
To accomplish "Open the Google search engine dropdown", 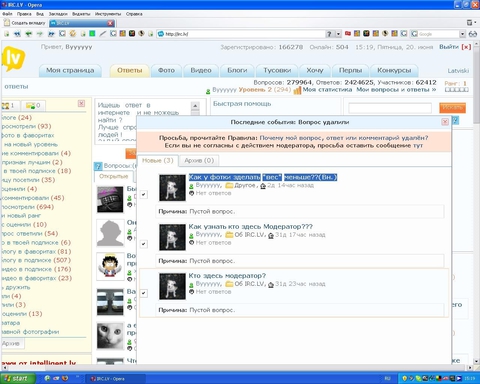I will 462,34.
